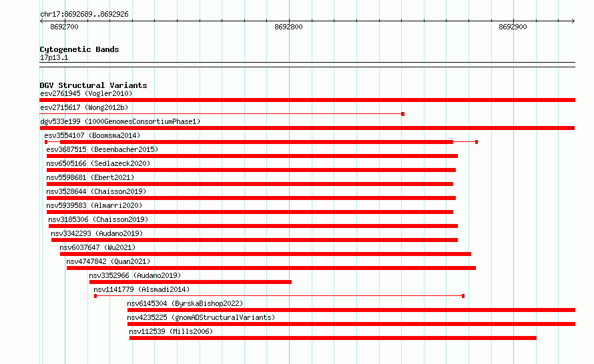
Task: Click the esv2761945 (Vogler2010) variant label
Action: click(x=86, y=93)
